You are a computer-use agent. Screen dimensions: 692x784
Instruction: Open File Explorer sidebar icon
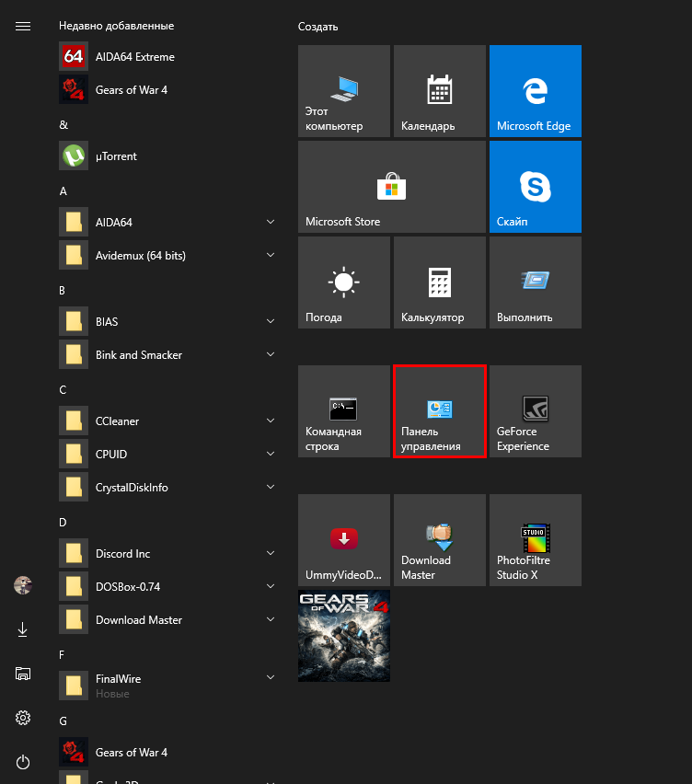pyautogui.click(x=23, y=674)
